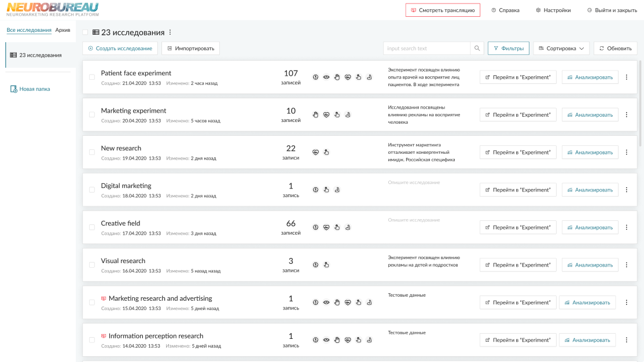This screenshot has width=644, height=362.
Task: Open three-dot menu next to 23 исследования header
Action: 170,33
